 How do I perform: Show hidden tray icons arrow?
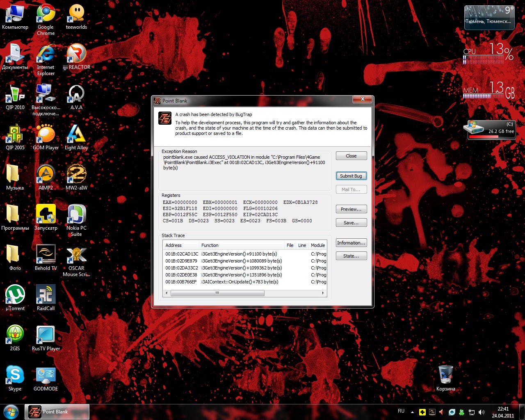412,412
